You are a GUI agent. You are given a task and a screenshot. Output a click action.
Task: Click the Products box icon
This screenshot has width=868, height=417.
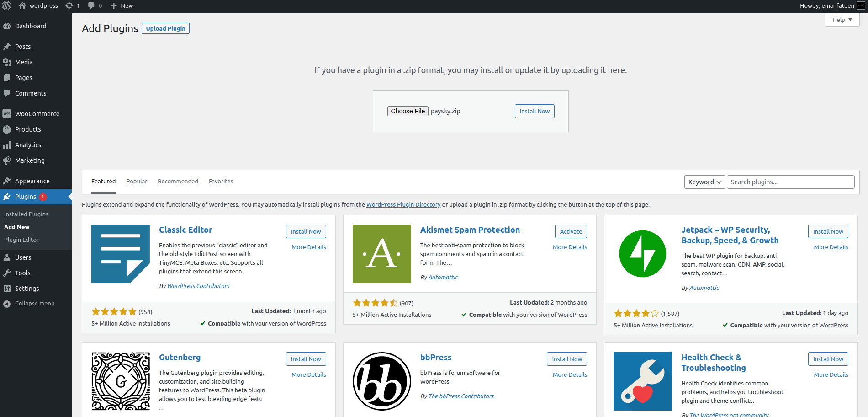pyautogui.click(x=7, y=129)
